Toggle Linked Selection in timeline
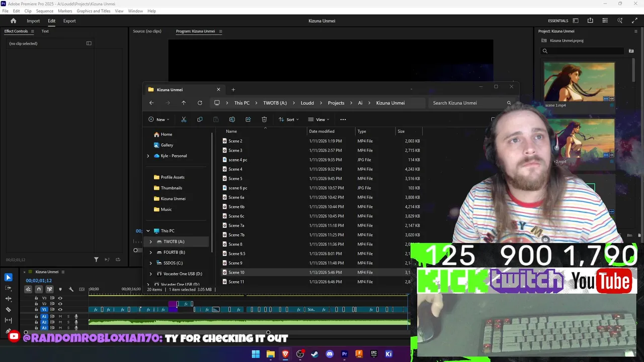Image resolution: width=644 pixels, height=362 pixels. coord(49,289)
